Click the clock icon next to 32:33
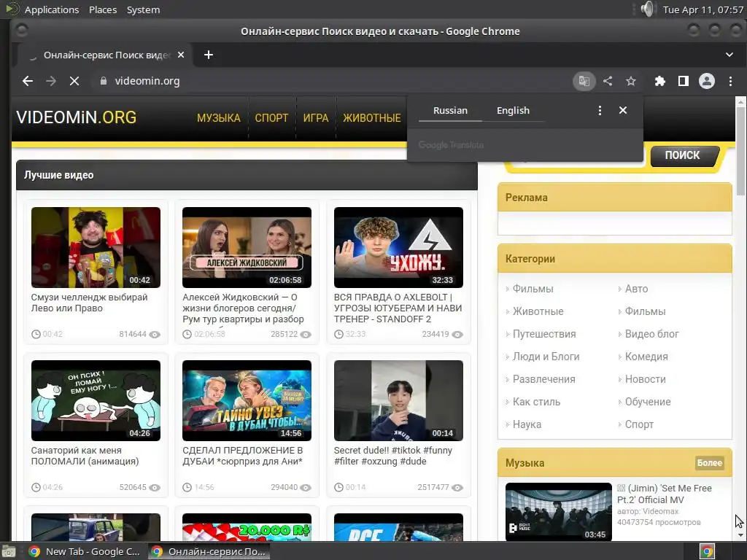The image size is (747, 560). coord(338,334)
